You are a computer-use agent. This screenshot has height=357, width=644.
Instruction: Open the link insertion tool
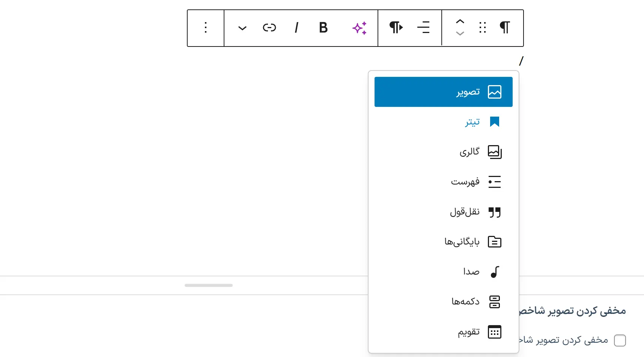[x=269, y=28]
